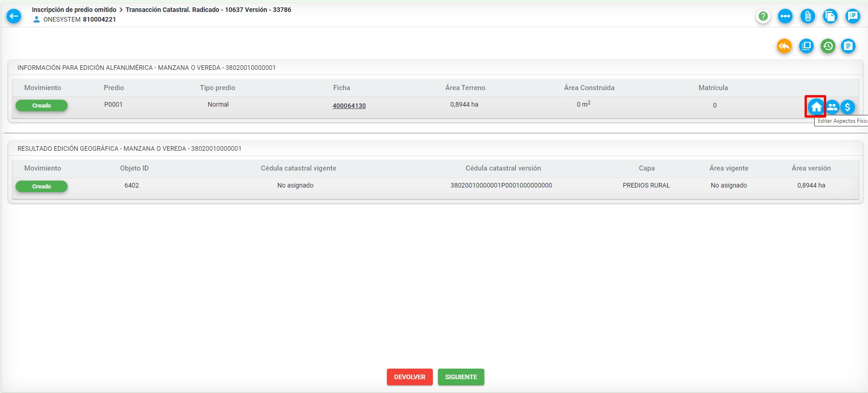Click the red DEVOLVER button
Image resolution: width=868 pixels, height=393 pixels.
coord(410,377)
